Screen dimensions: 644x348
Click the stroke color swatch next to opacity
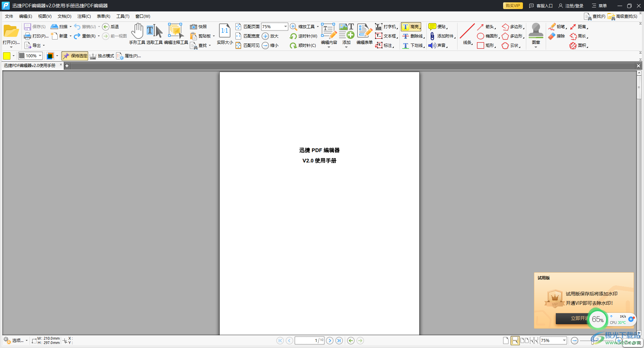(50, 56)
